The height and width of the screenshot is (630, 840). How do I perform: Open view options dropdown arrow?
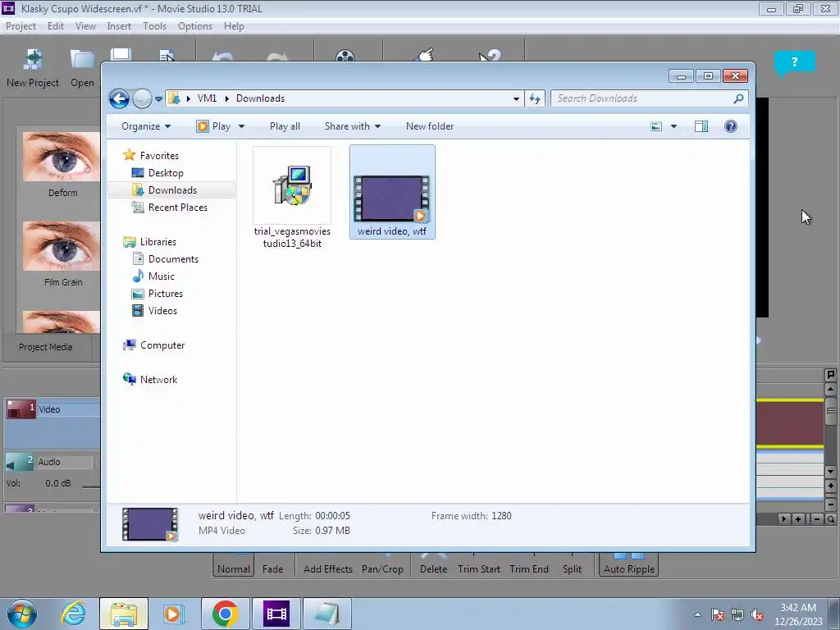[673, 126]
